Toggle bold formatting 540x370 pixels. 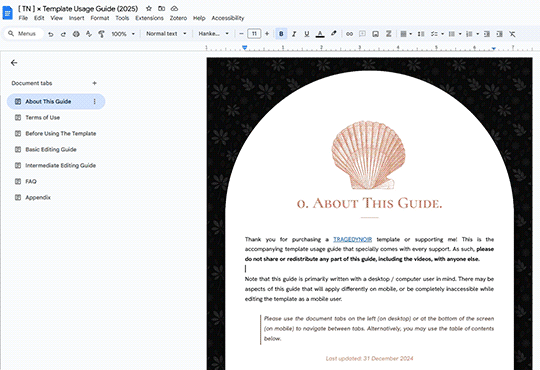click(x=281, y=34)
